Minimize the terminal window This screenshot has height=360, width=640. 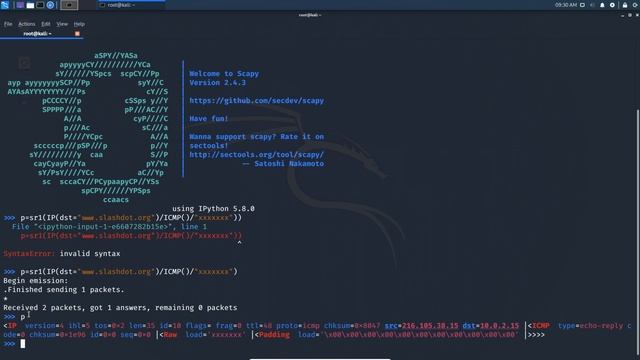(622, 15)
